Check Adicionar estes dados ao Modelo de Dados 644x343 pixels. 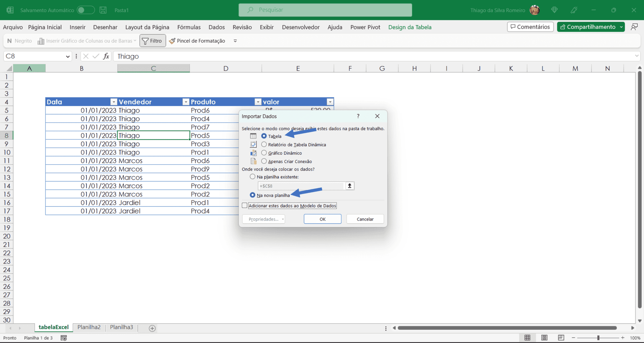pos(244,205)
